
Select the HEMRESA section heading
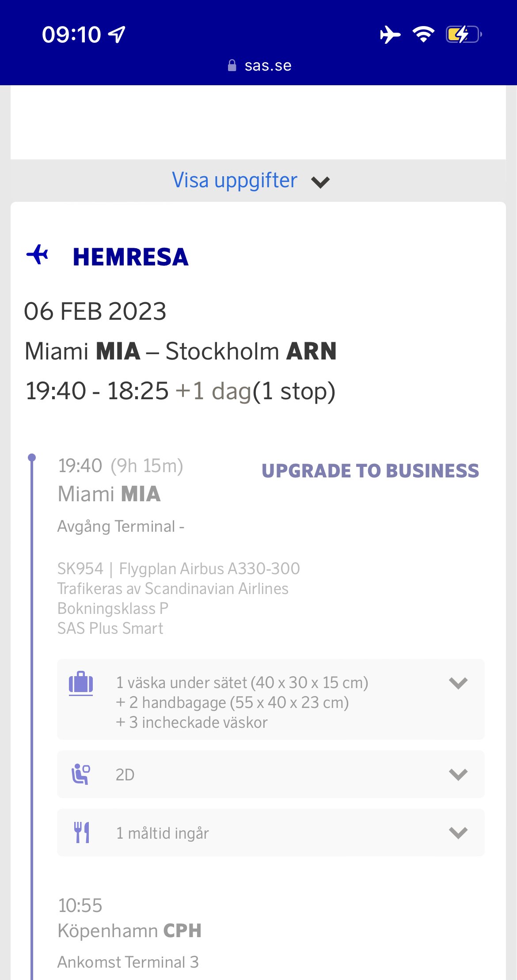click(130, 257)
